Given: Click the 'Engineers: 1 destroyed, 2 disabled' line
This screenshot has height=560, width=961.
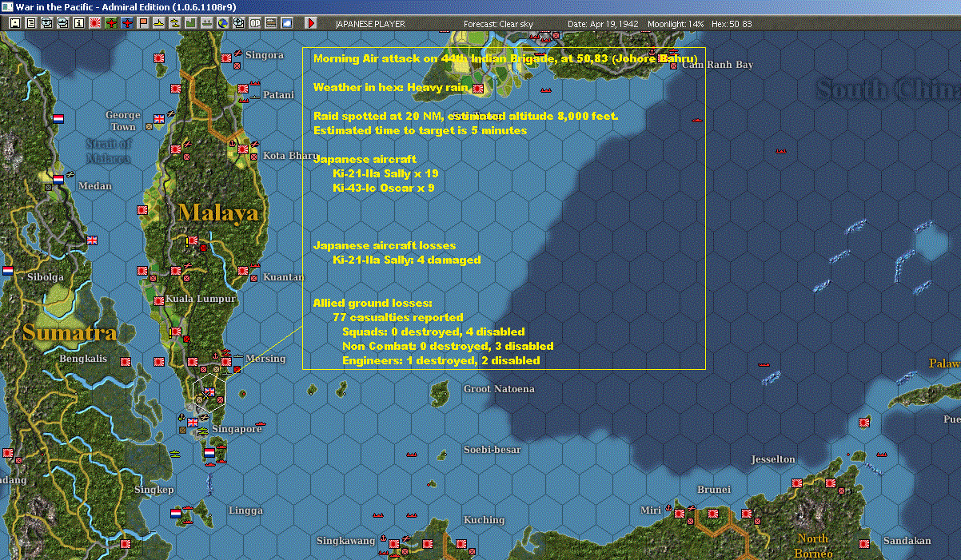Looking at the screenshot, I should (441, 360).
